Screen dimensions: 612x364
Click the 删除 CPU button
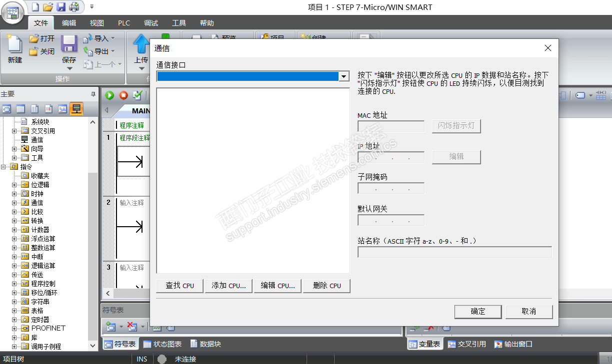327,286
